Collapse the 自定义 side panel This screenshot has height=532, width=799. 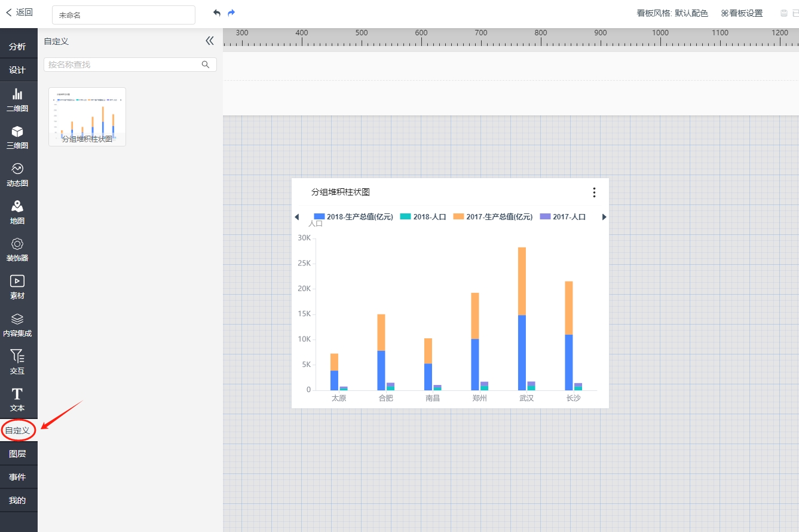[209, 41]
